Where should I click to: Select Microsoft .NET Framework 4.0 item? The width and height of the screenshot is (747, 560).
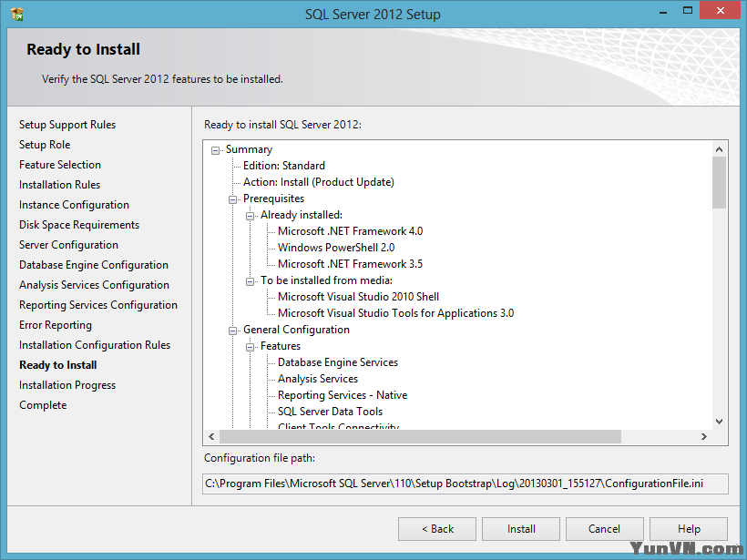click(x=350, y=231)
